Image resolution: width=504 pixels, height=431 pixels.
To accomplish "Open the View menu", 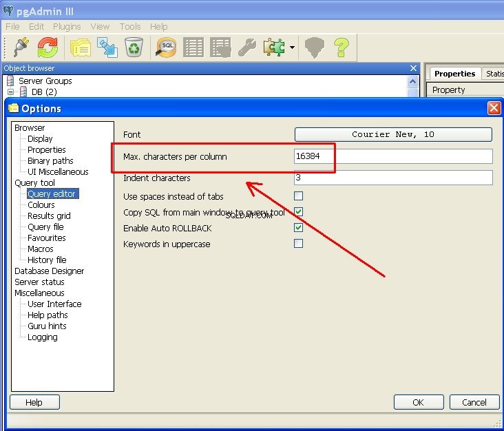I will 100,26.
